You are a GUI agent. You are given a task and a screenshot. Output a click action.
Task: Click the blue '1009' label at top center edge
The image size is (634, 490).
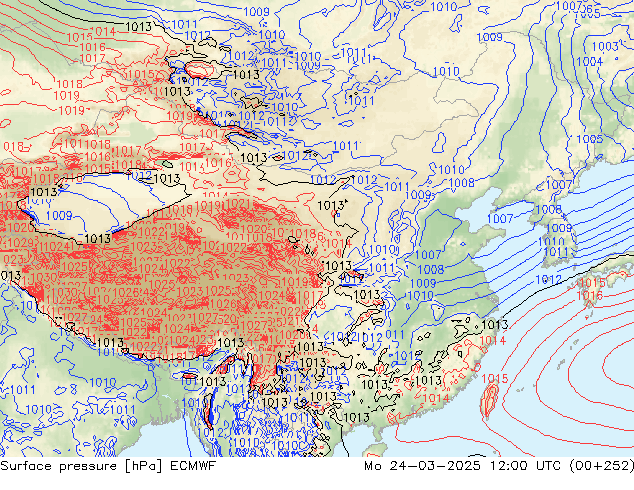256,12
